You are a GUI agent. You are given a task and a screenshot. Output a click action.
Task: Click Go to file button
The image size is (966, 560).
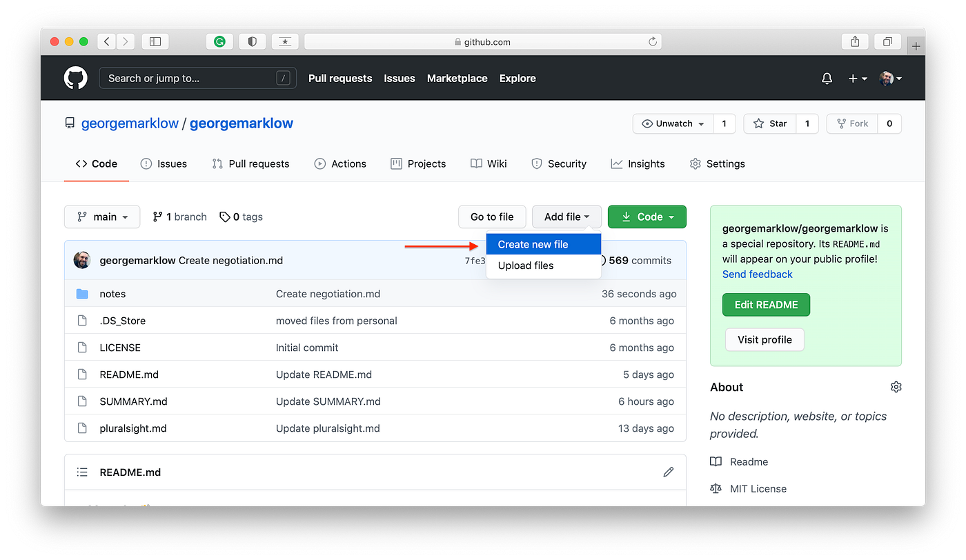[492, 217]
